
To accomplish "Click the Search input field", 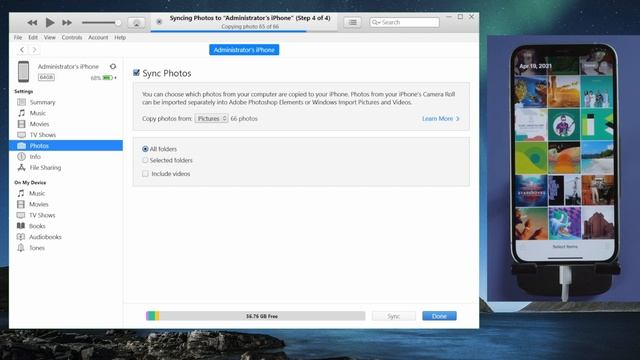I will click(x=404, y=22).
